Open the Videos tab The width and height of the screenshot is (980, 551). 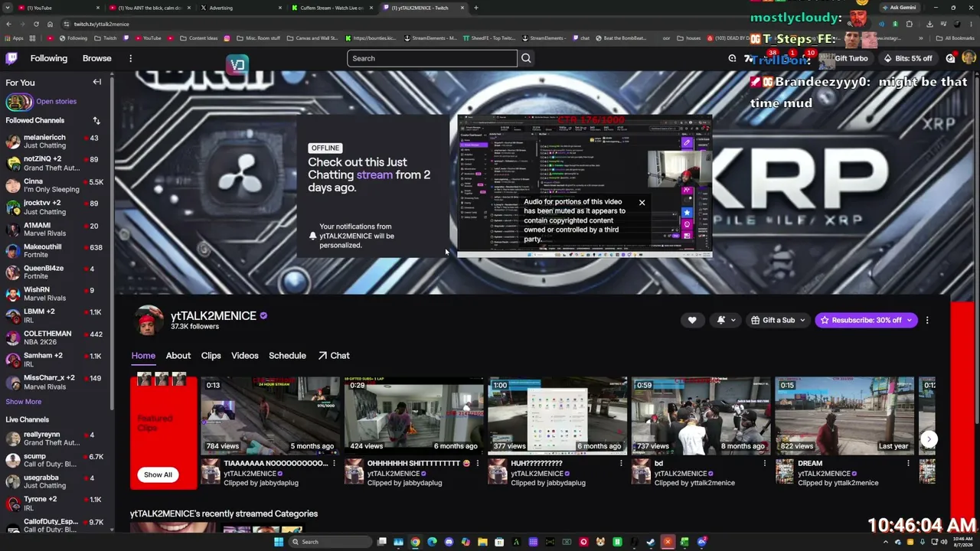tap(245, 356)
